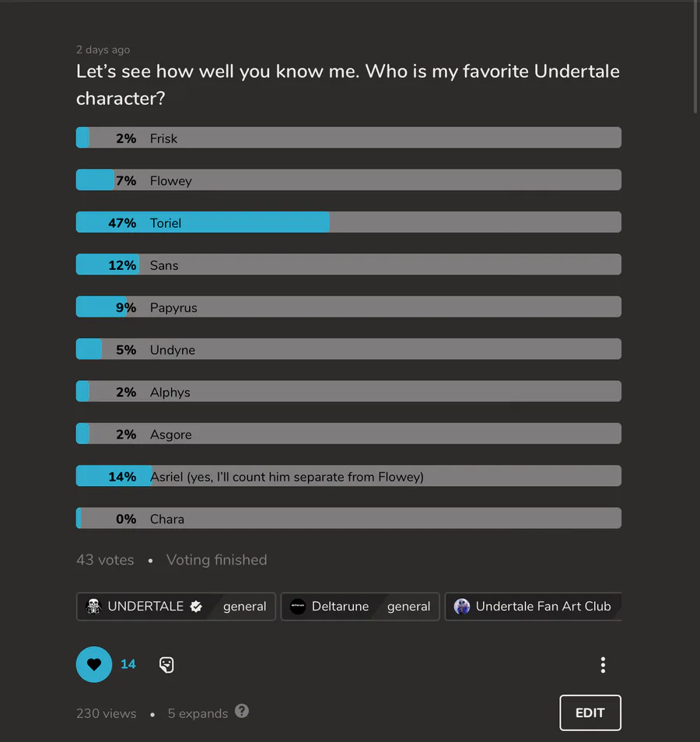Select the Sans poll option

(348, 264)
